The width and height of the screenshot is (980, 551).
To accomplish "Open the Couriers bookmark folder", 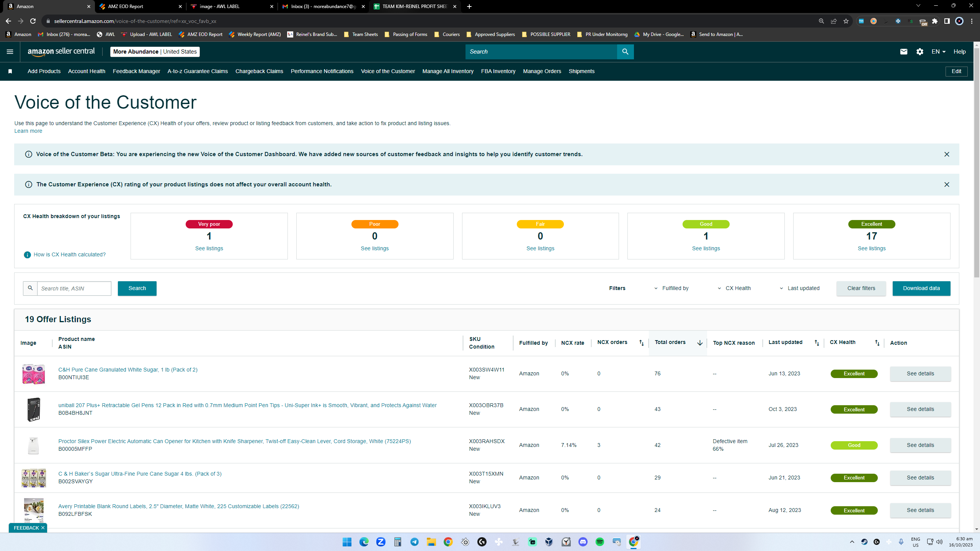I will pyautogui.click(x=447, y=34).
